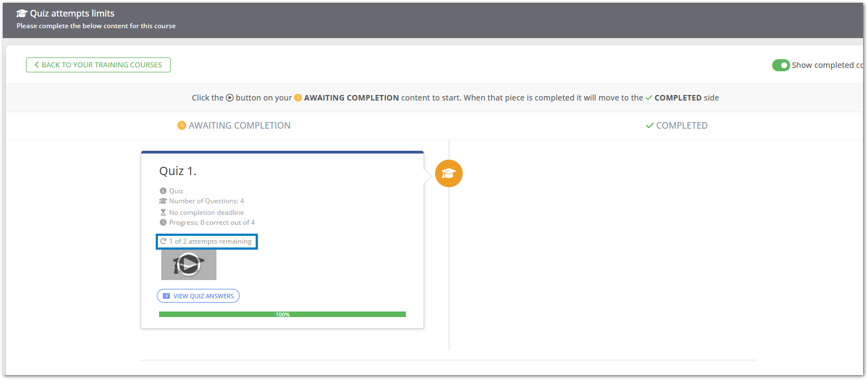Click the info icon next to Quiz label
The width and height of the screenshot is (868, 380).
coord(163,191)
